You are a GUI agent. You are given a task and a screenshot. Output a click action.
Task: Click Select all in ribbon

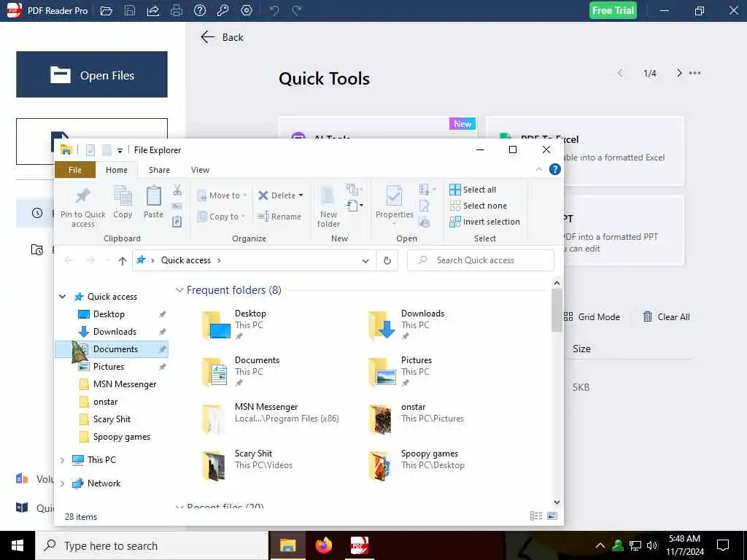pos(473,190)
